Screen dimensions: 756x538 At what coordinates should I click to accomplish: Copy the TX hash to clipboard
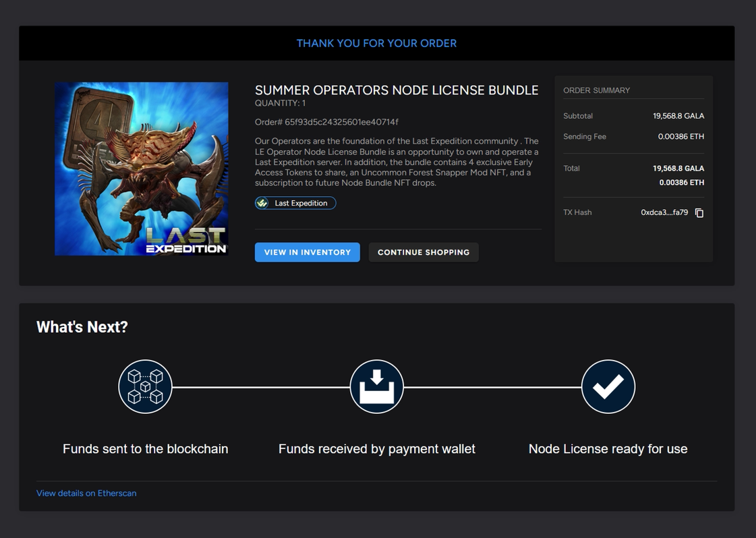[699, 212]
